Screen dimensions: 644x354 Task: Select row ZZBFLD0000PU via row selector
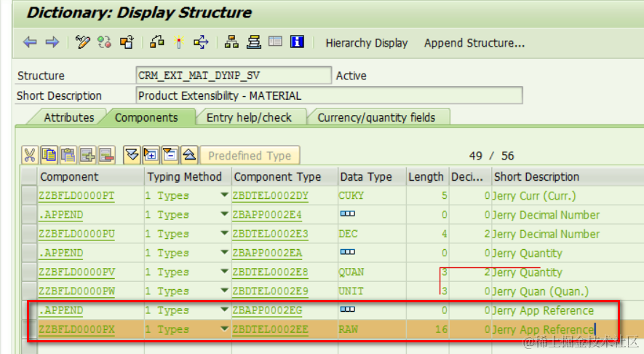[x=29, y=234]
